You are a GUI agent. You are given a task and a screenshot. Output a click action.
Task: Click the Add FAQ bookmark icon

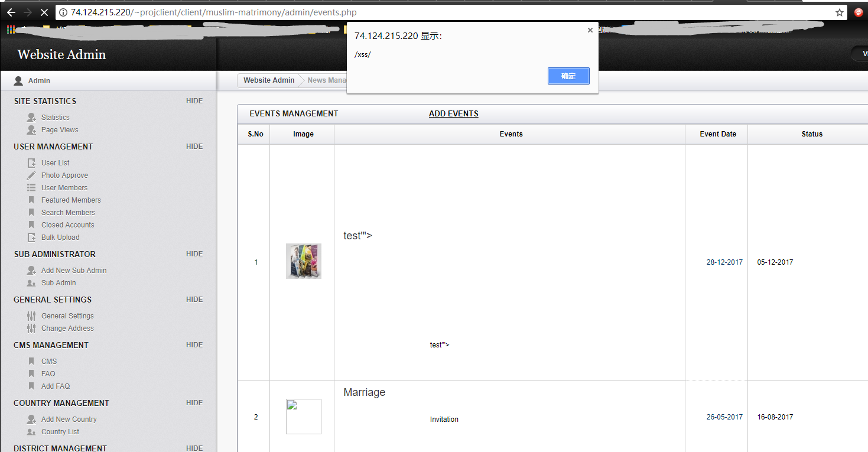pyautogui.click(x=31, y=386)
